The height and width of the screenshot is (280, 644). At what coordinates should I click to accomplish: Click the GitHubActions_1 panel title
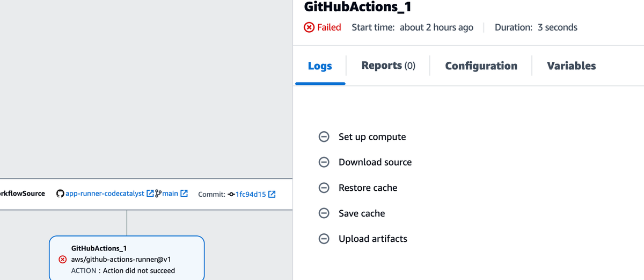[x=357, y=7]
